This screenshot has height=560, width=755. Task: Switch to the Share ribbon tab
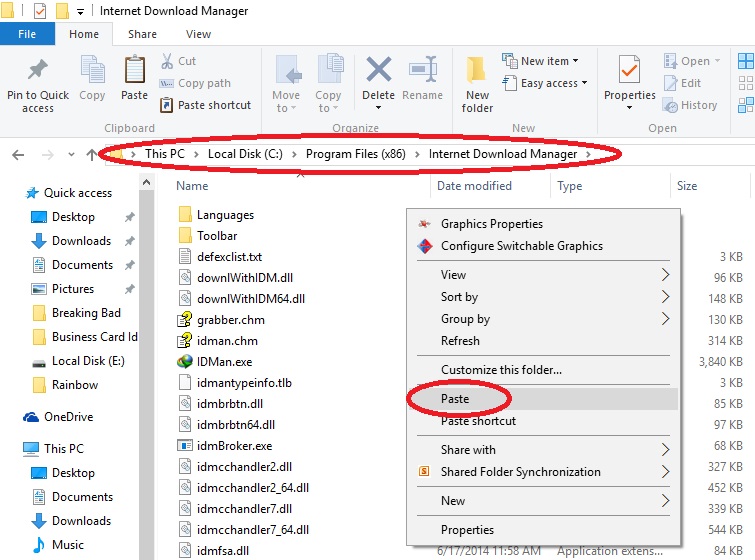click(142, 34)
